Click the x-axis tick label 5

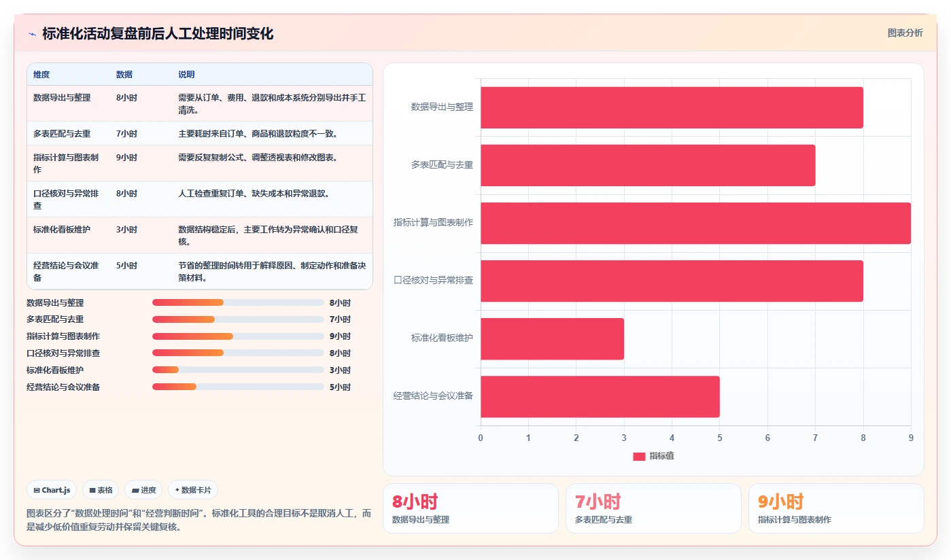click(720, 438)
